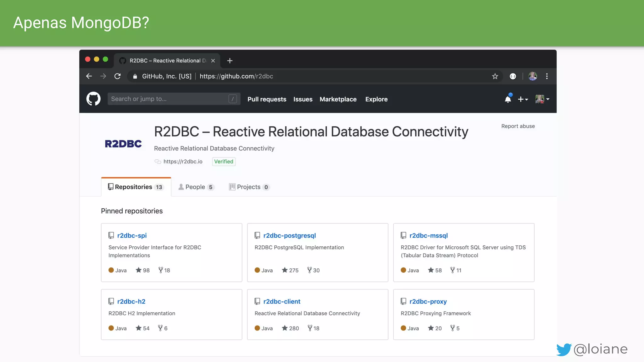Click the browser back arrow
644x362 pixels.
click(89, 76)
